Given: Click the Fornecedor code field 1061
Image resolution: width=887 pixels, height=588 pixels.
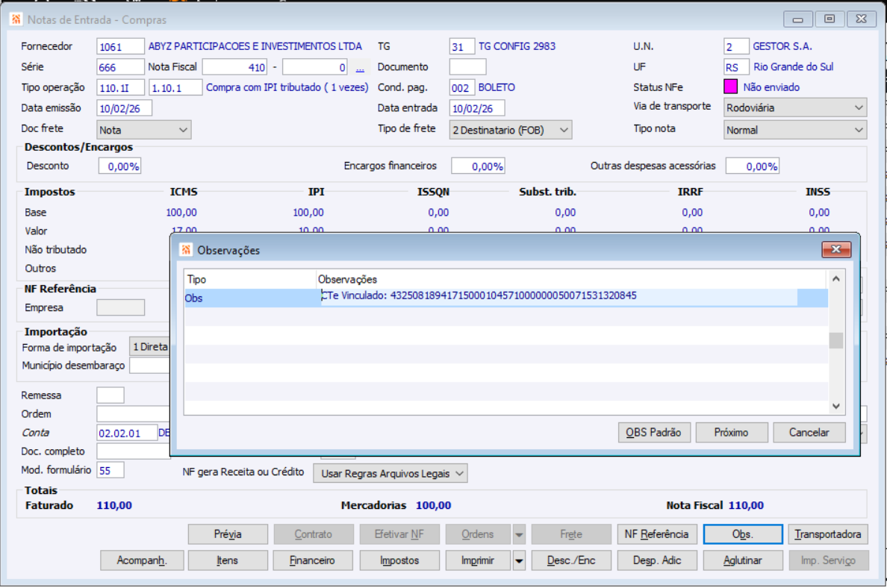Looking at the screenshot, I should pyautogui.click(x=120, y=47).
